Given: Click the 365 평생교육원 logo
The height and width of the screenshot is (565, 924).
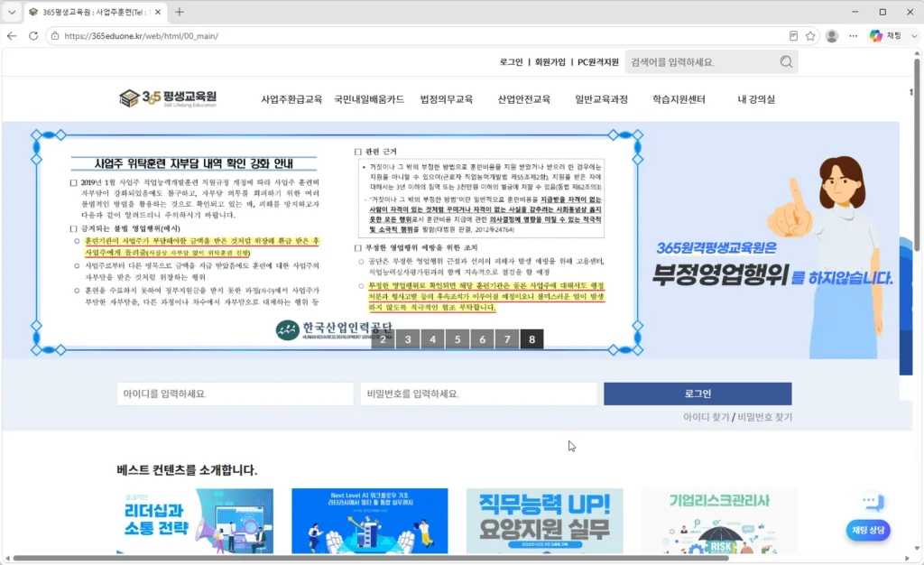Looking at the screenshot, I should (x=168, y=98).
